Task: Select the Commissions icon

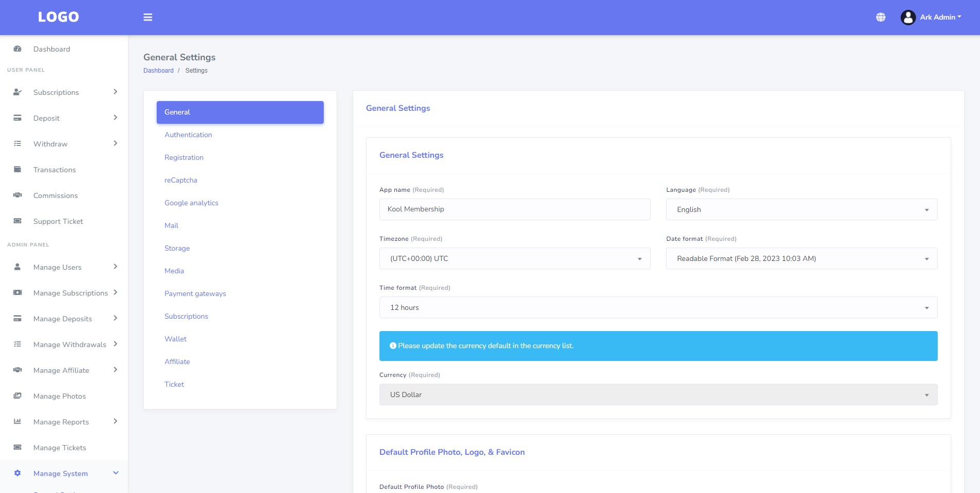Action: tap(18, 195)
